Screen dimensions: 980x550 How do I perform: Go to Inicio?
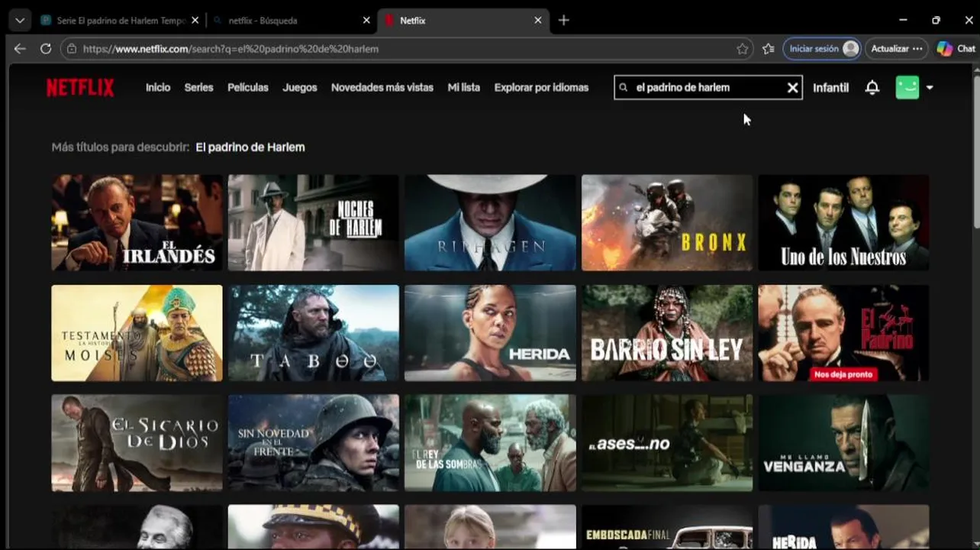coord(158,88)
